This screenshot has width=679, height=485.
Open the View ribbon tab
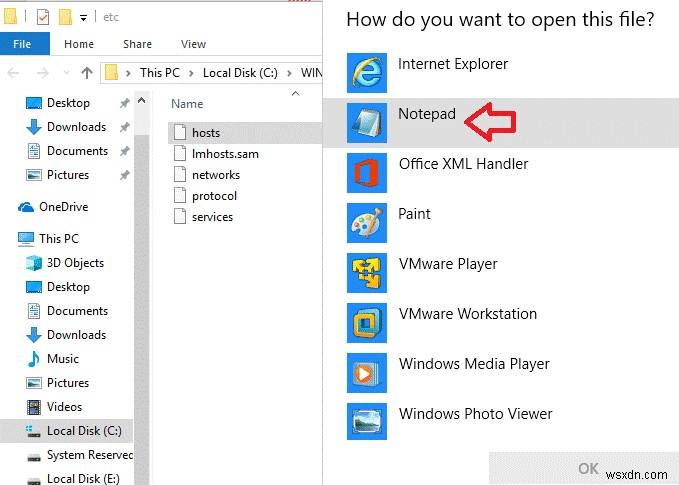[x=194, y=44]
